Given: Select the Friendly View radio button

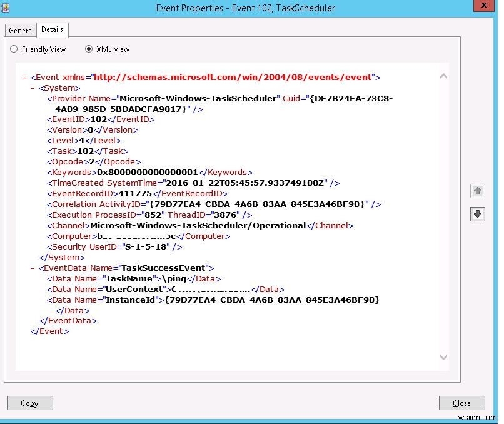Looking at the screenshot, I should pyautogui.click(x=14, y=49).
